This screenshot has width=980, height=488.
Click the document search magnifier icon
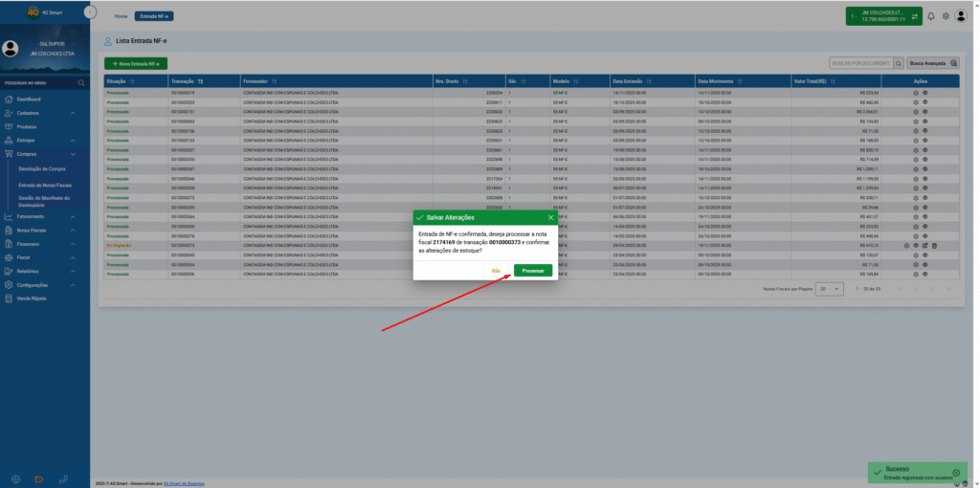click(899, 63)
